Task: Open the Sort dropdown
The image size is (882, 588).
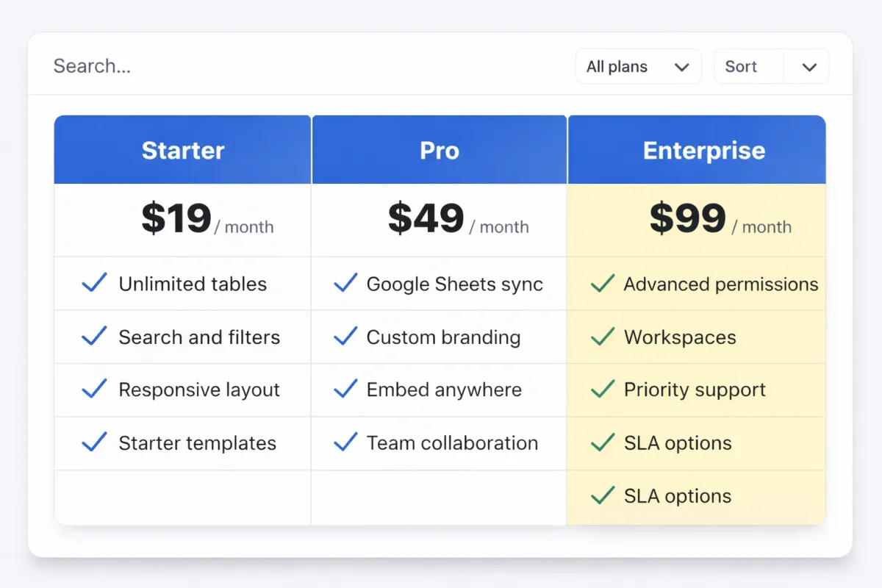Action: coord(750,67)
